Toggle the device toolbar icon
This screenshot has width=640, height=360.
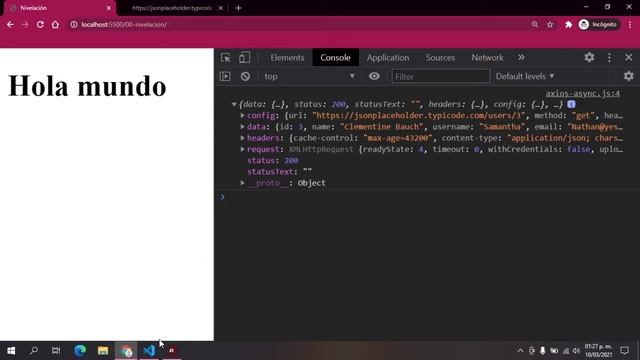(x=244, y=58)
